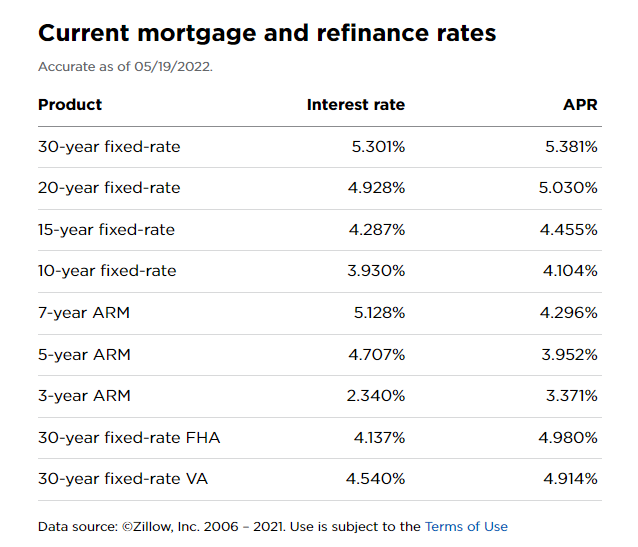Click the APR column header
638x547 pixels.
click(x=580, y=105)
